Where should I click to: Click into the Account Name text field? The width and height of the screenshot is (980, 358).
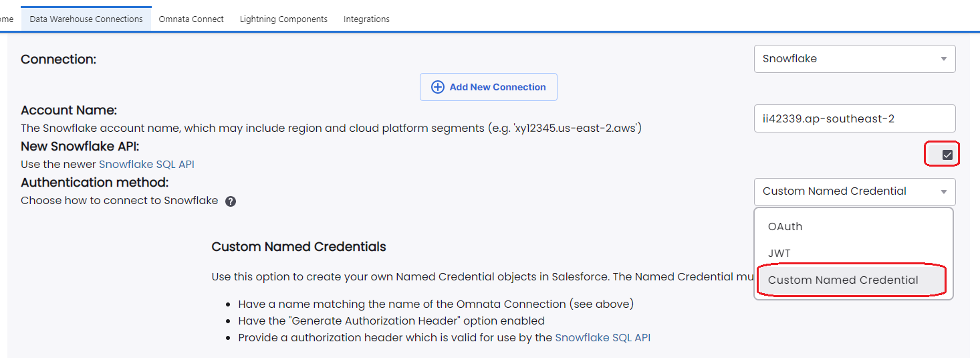click(854, 118)
